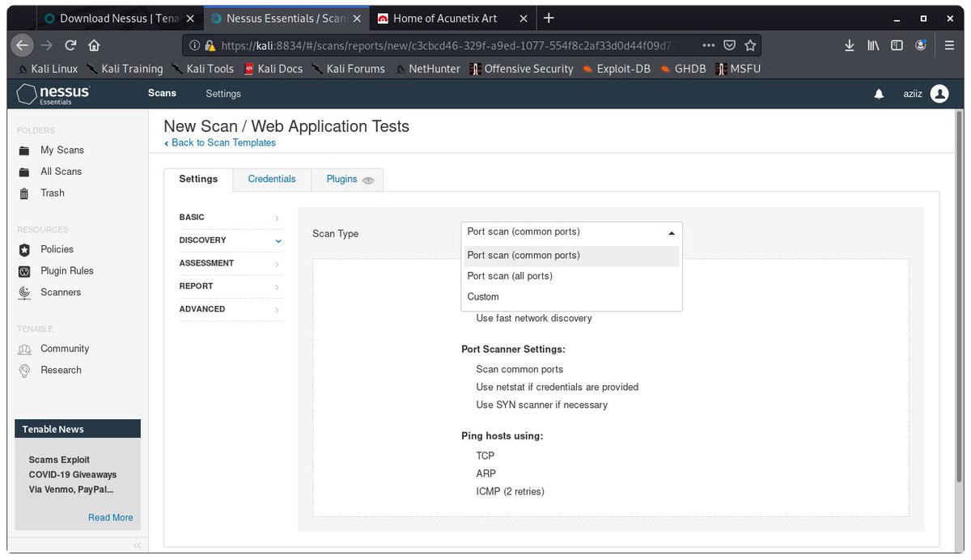
Task: Switch to Download Nessus browser tab
Action: [119, 18]
